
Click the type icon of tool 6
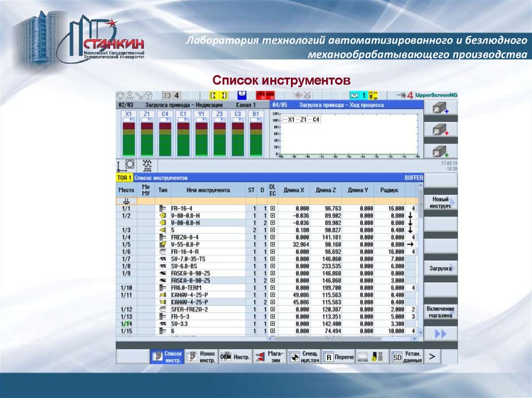[x=163, y=331]
